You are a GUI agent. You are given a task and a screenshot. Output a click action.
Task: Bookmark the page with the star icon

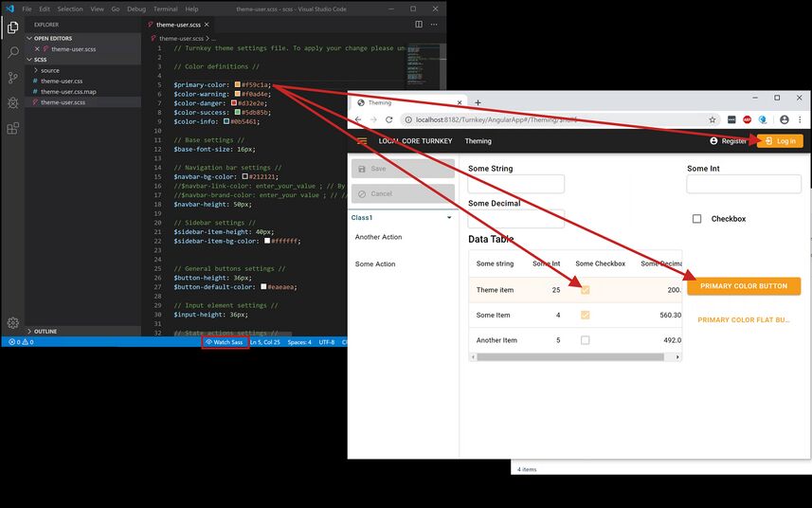pyautogui.click(x=712, y=120)
